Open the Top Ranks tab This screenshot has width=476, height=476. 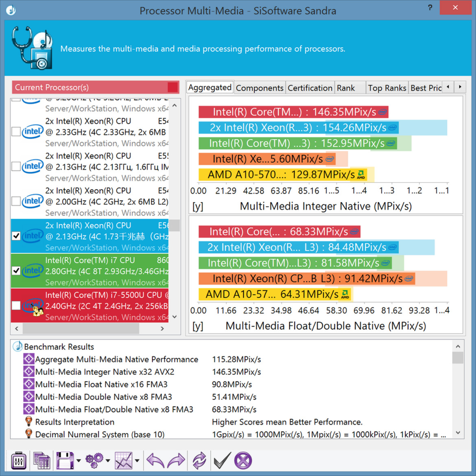point(387,88)
